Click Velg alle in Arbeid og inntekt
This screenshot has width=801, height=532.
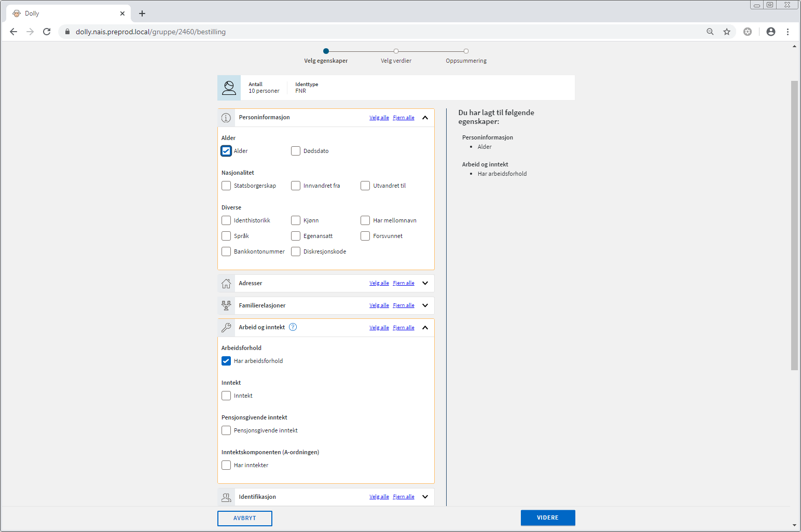point(379,328)
